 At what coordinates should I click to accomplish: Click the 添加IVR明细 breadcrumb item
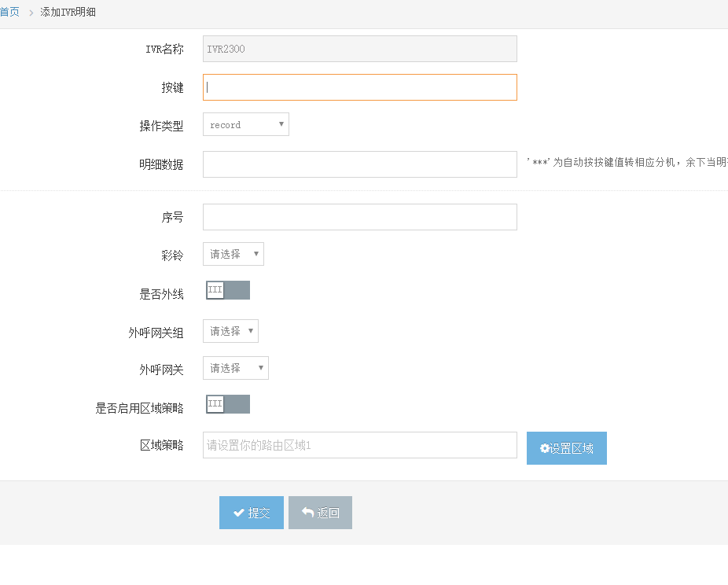[68, 13]
